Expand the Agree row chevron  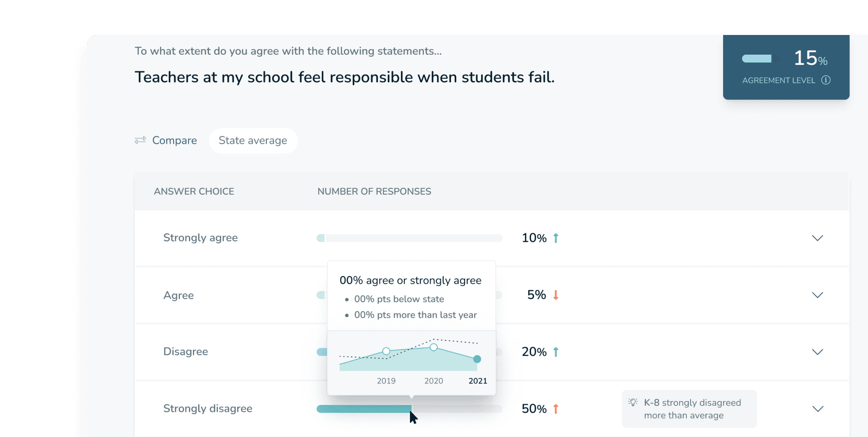[818, 295]
